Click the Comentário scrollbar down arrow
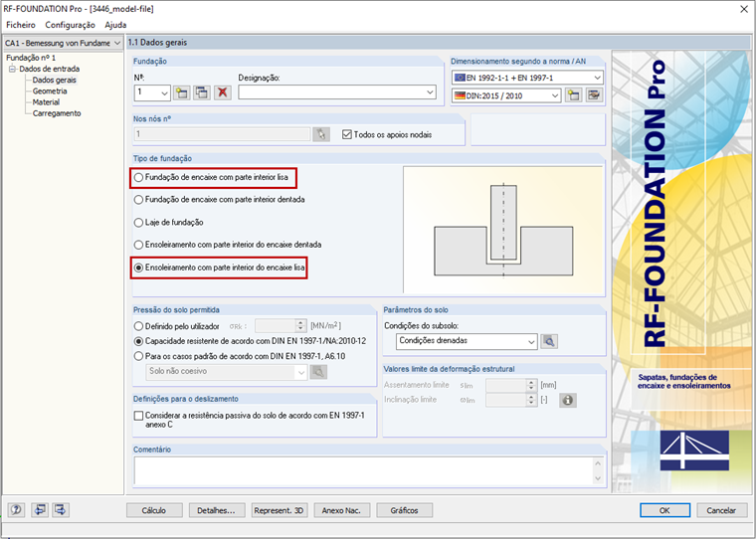The width and height of the screenshot is (756, 539). tap(599, 478)
